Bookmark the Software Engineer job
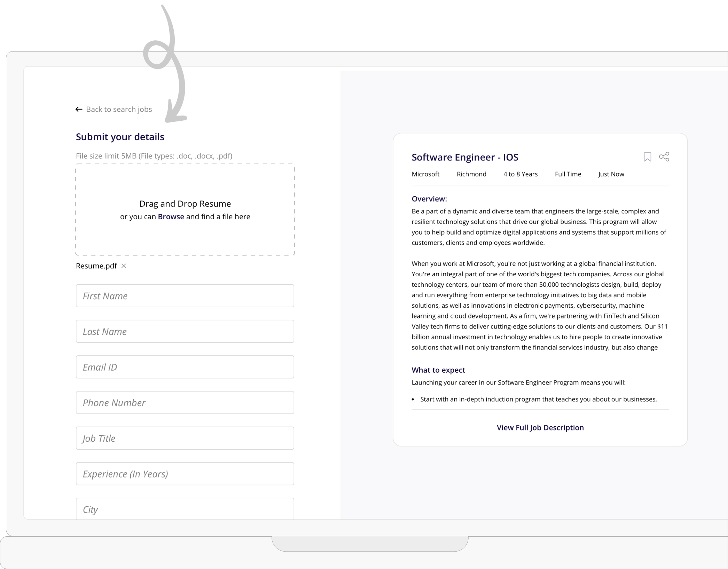This screenshot has width=728, height=569. [647, 157]
